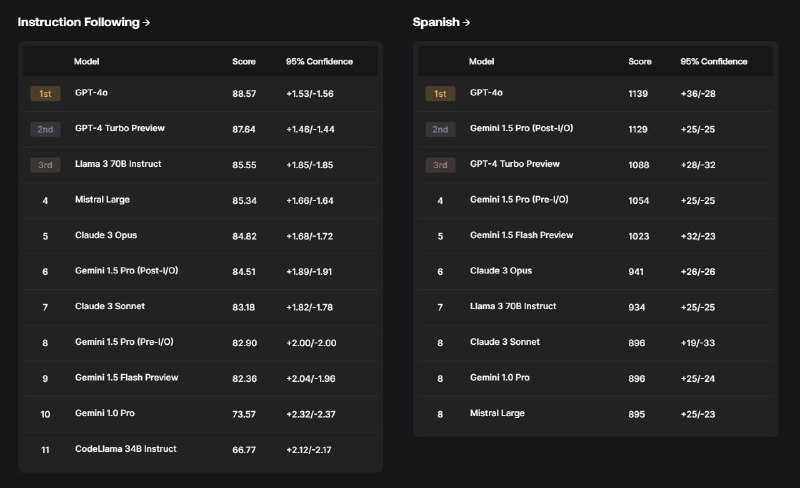This screenshot has width=800, height=488.
Task: Click the 2nd place badge beside Gemini 1.5 Pro (Post-I/O)
Action: 440,129
